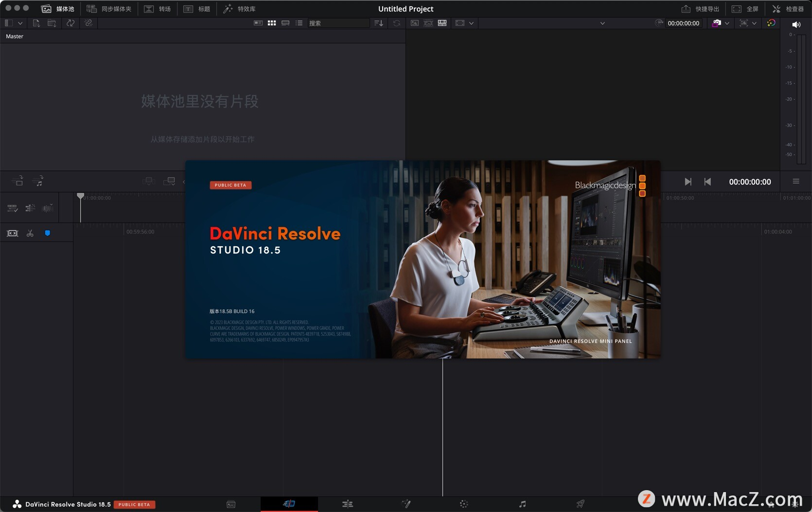Click the audio-only insert icon

(x=38, y=181)
